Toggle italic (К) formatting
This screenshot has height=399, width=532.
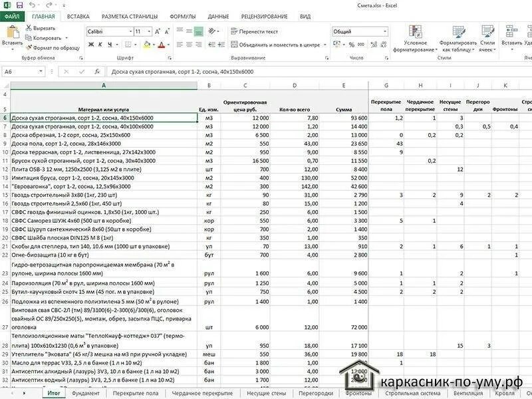pos(100,45)
